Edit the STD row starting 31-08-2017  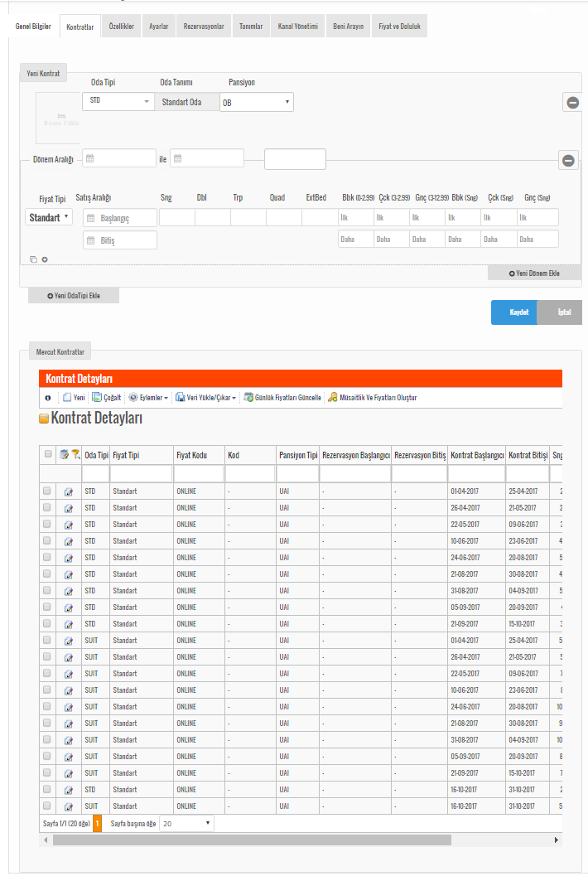pyautogui.click(x=69, y=591)
